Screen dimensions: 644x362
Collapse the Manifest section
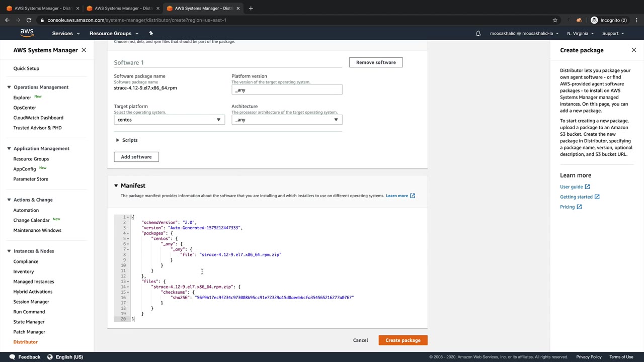click(x=116, y=186)
